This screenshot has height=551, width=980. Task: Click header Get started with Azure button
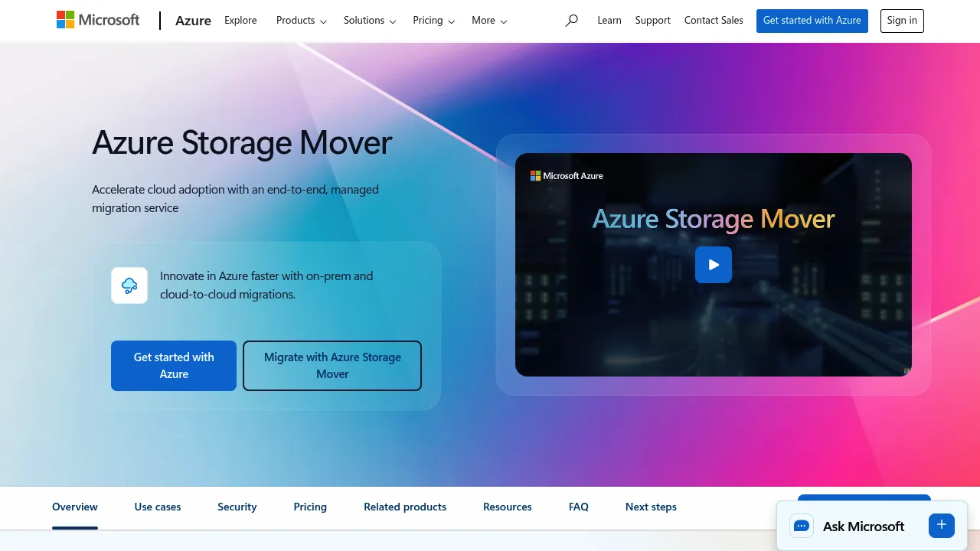pos(812,21)
